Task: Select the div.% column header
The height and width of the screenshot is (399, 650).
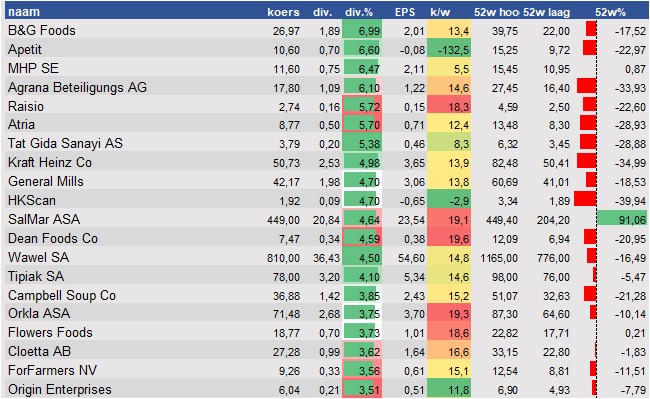Action: click(x=359, y=12)
